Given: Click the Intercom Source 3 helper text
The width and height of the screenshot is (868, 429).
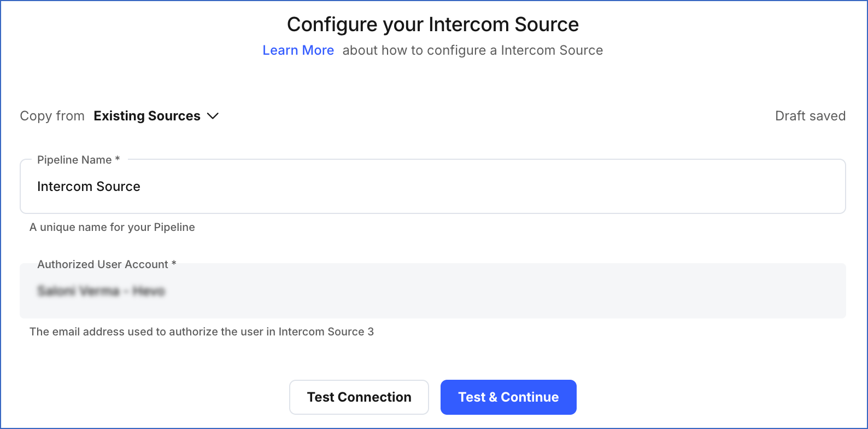Looking at the screenshot, I should point(202,332).
